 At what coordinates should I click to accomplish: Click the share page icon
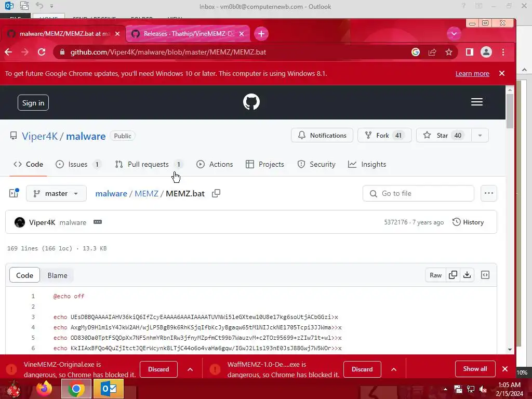(432, 52)
